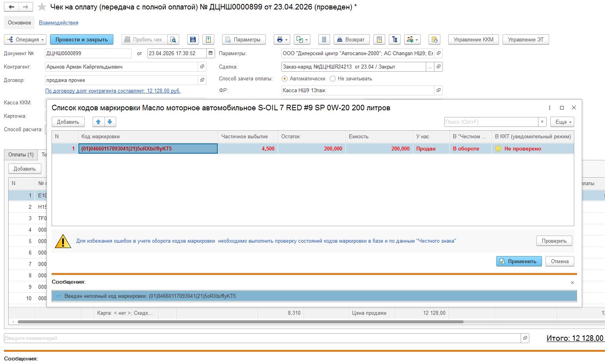Move marking code row up with arrow
This screenshot has width=605, height=364.
[98, 122]
